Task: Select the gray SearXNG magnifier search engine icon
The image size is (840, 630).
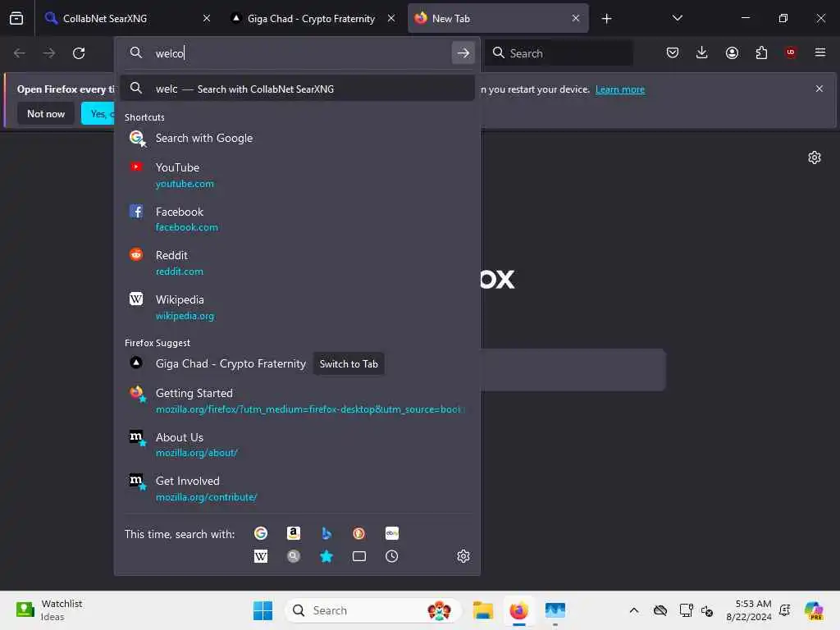Action: click(294, 557)
